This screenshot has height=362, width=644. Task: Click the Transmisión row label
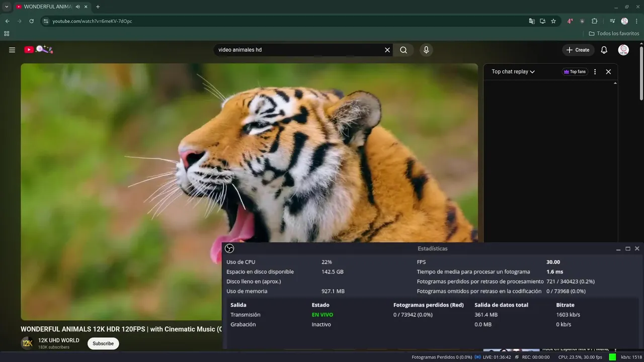[x=245, y=315]
